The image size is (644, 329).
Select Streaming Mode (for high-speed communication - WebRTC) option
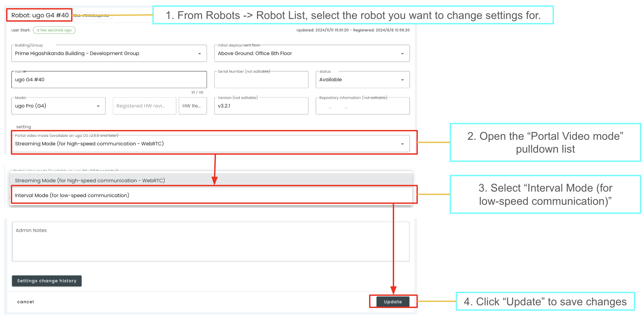tap(211, 180)
